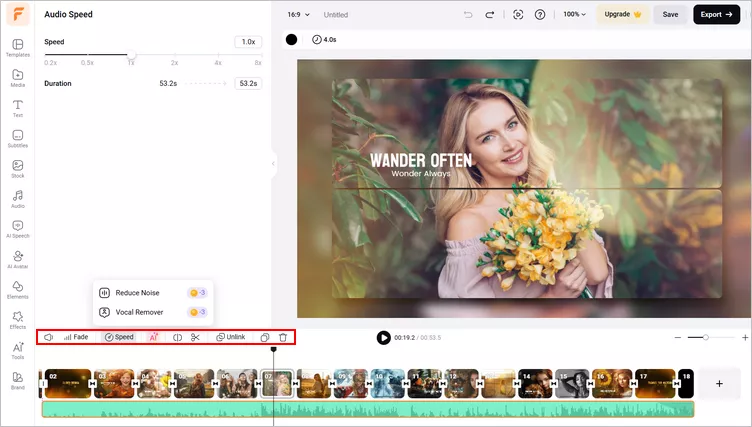Open the Elements sidebar panel
752x427 pixels.
pyautogui.click(x=18, y=290)
